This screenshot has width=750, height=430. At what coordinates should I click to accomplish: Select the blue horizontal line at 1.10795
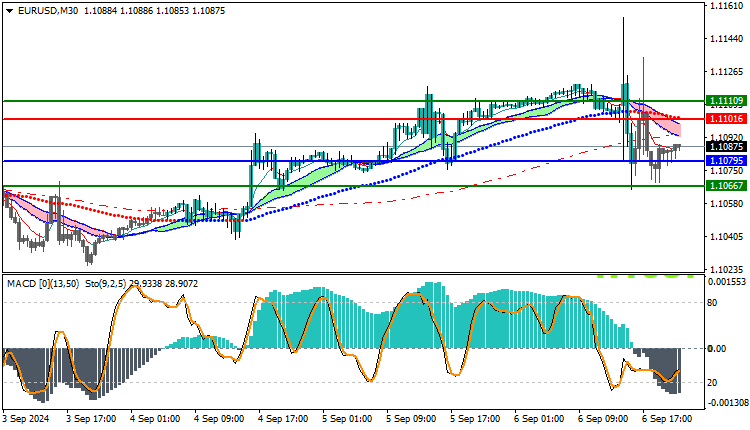tap(353, 161)
